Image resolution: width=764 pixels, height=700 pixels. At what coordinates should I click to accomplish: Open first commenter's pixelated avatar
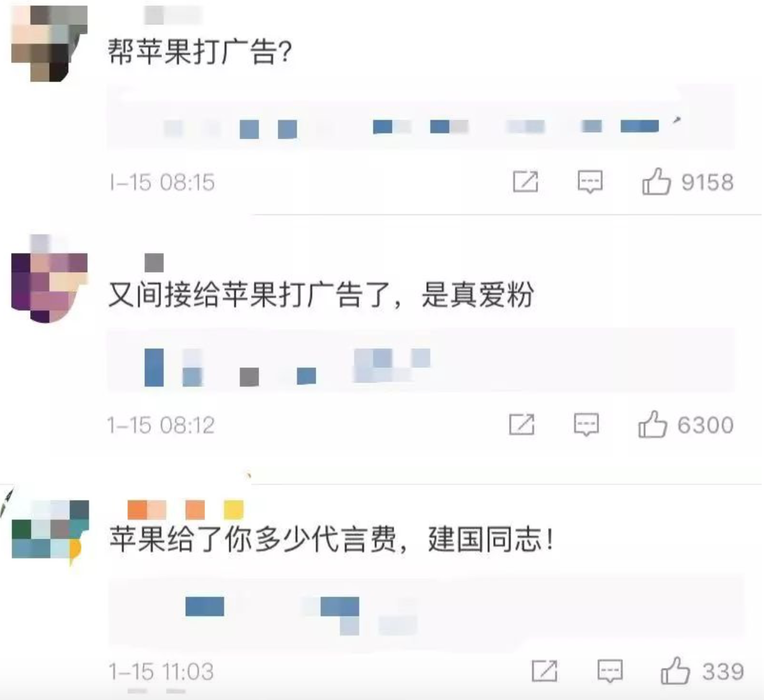click(49, 43)
